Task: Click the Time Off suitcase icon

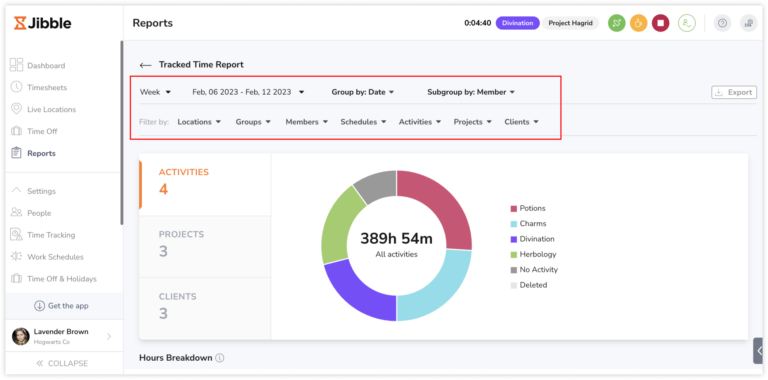Action: click(17, 131)
